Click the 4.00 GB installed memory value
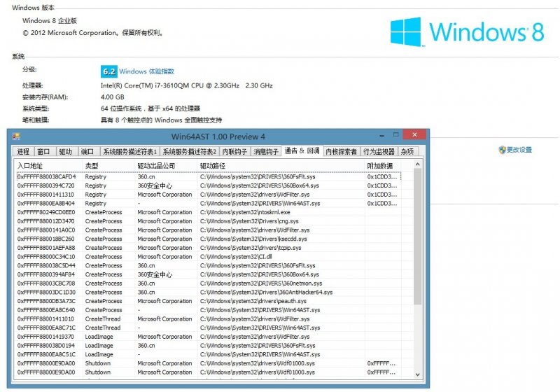 coord(112,97)
